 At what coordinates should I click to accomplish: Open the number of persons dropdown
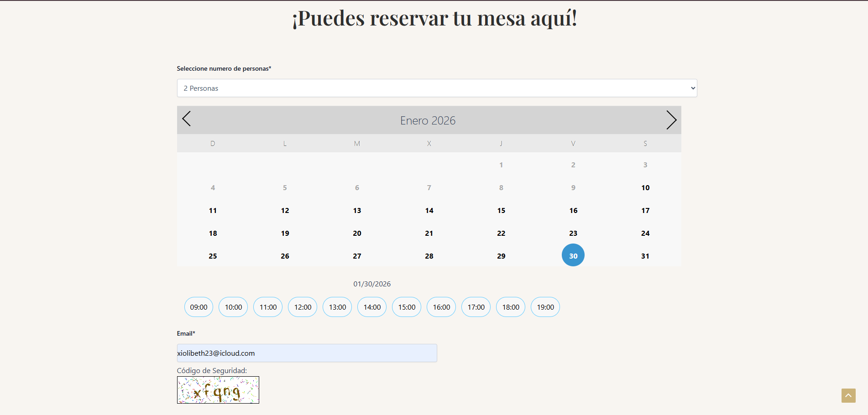point(437,88)
